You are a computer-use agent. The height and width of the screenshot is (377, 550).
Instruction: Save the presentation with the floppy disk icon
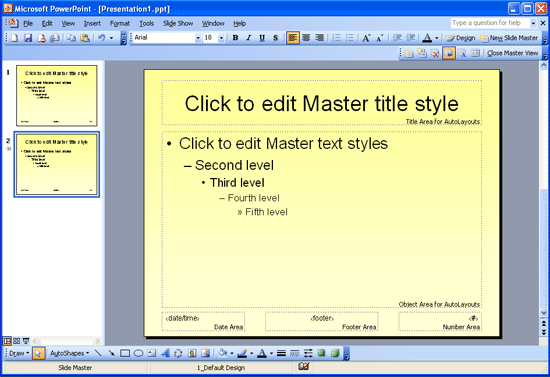[x=28, y=38]
